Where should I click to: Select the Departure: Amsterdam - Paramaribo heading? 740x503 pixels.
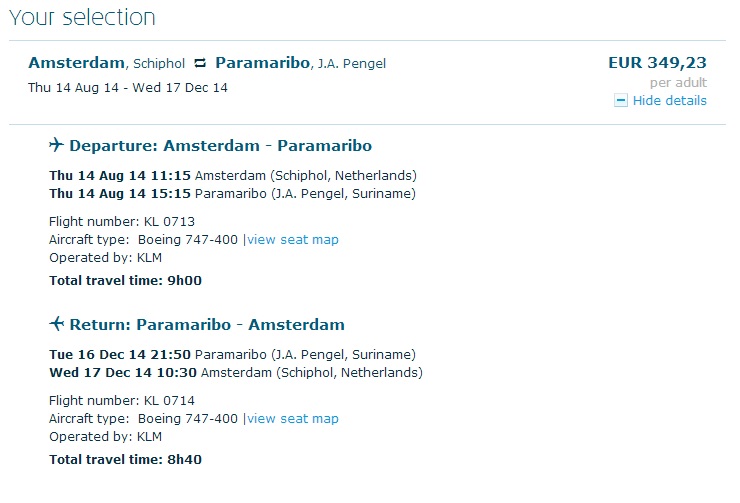(x=220, y=145)
